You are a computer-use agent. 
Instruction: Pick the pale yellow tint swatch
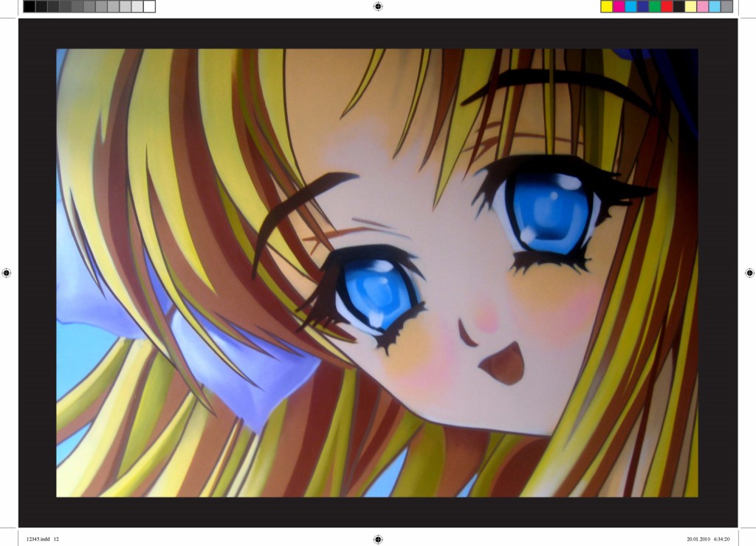(x=690, y=6)
